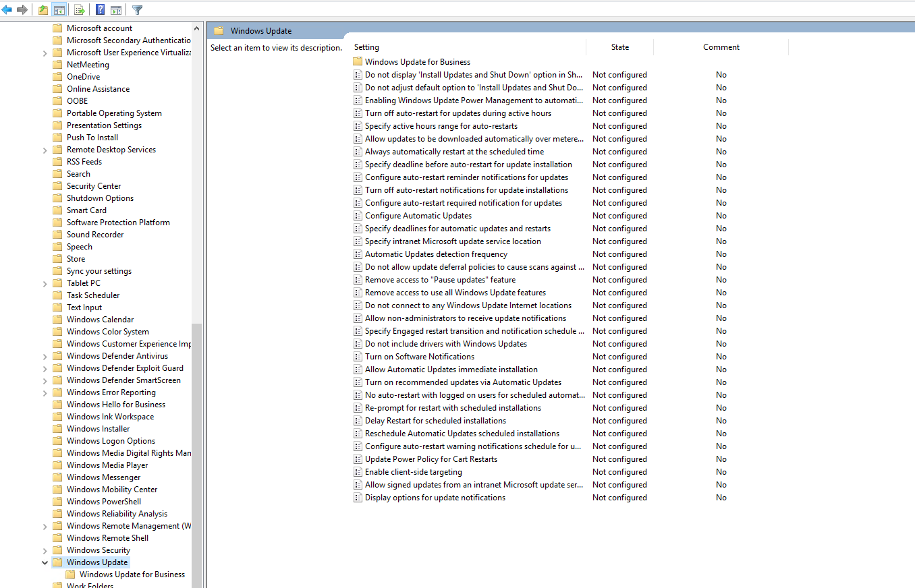Click the Back arrow in the toolbar

click(7, 9)
